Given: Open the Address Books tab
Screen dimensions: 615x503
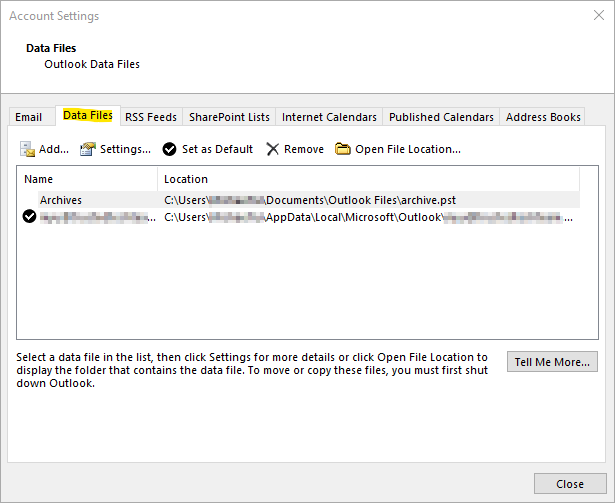Looking at the screenshot, I should [543, 117].
